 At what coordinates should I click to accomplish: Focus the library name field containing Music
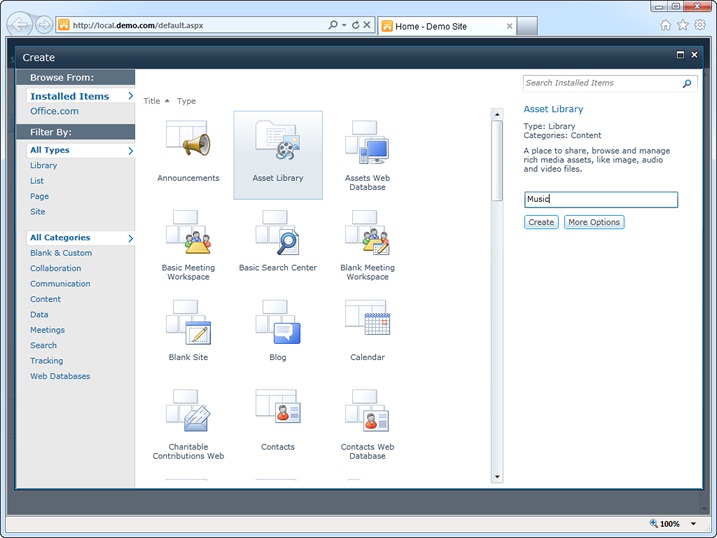tap(601, 199)
